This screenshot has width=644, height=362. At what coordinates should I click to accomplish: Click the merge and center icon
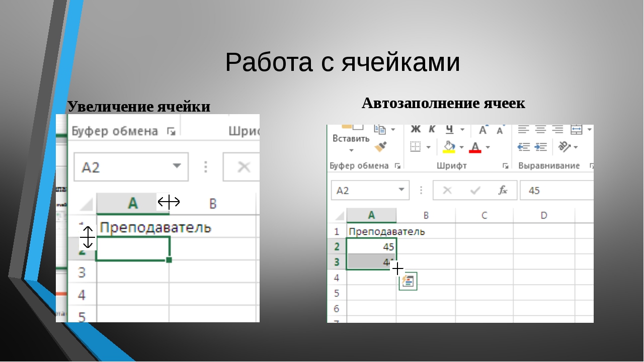577,130
